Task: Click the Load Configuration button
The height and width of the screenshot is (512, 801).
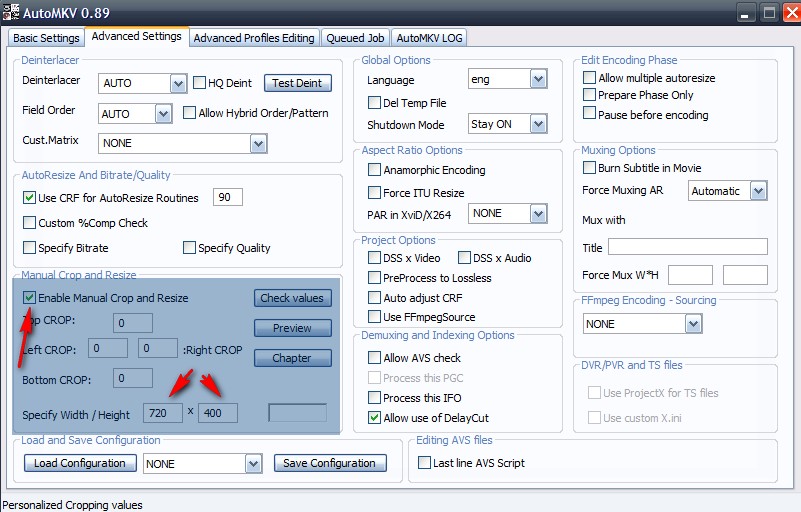Action: (80, 463)
